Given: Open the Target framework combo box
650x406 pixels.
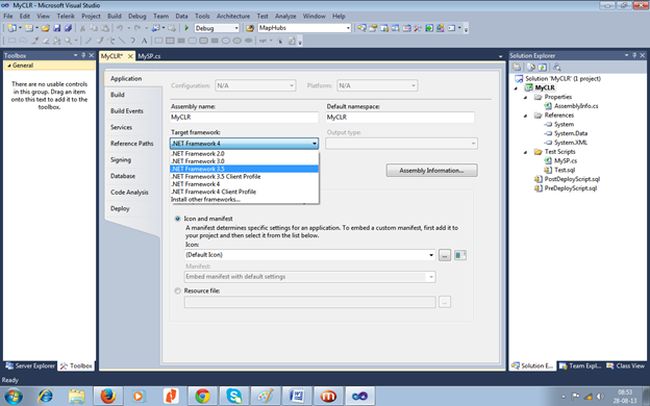Looking at the screenshot, I should pyautogui.click(x=244, y=143).
